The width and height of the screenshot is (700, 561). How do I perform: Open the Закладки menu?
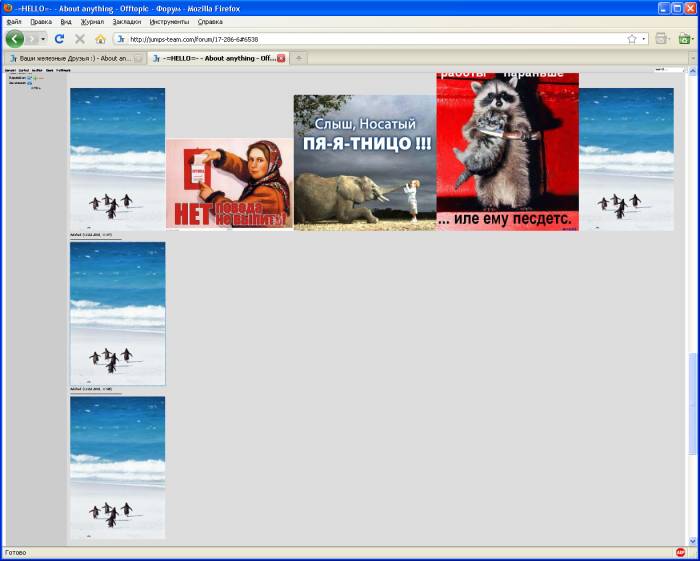tap(126, 21)
